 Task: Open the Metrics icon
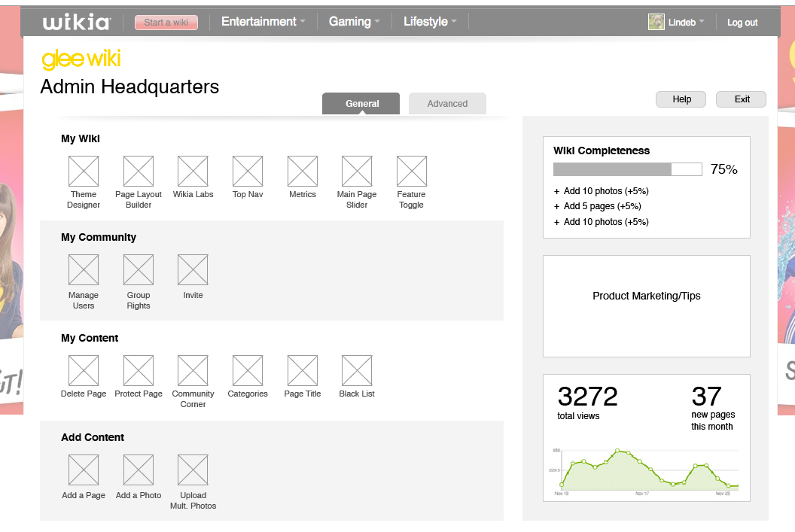[302, 172]
